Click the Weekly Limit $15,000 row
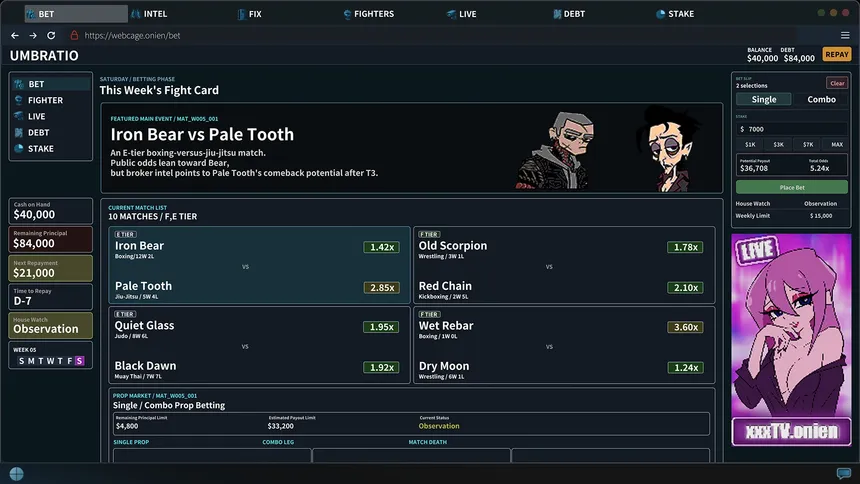The image size is (860, 484). tap(791, 216)
